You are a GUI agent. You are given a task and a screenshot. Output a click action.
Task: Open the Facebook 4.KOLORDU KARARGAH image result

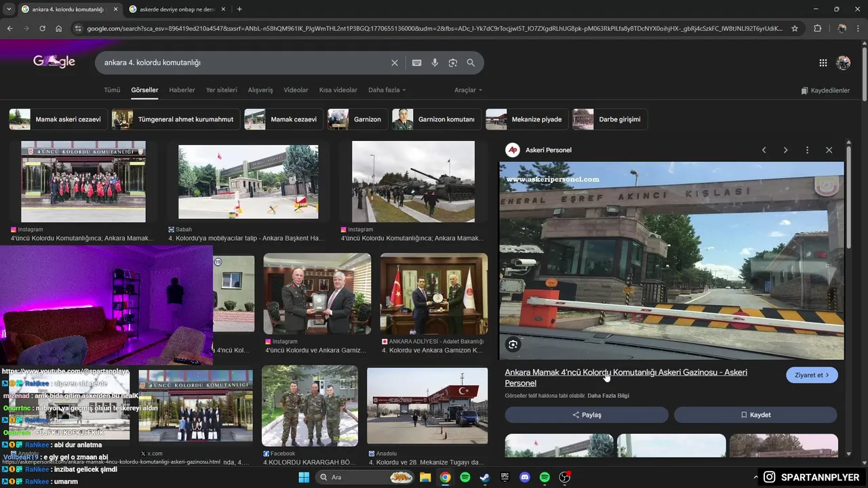coord(310,406)
